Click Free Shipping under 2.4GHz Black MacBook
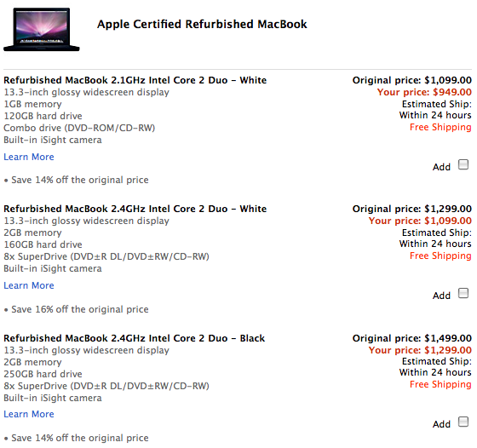 pyautogui.click(x=440, y=384)
